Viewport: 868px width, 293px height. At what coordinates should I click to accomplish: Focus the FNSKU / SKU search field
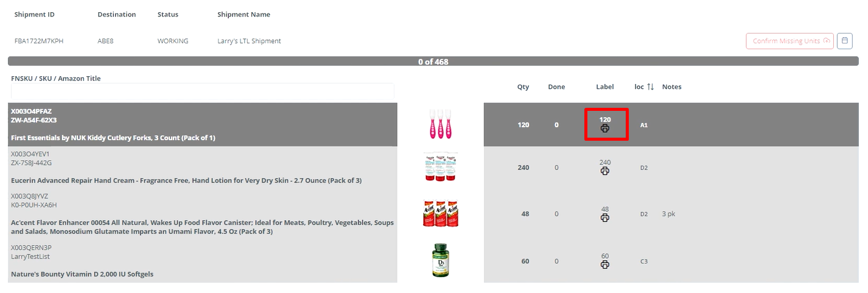[202, 91]
